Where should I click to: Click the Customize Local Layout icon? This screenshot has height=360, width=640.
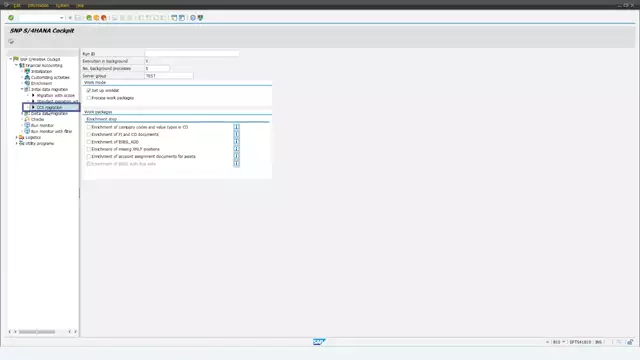200,18
